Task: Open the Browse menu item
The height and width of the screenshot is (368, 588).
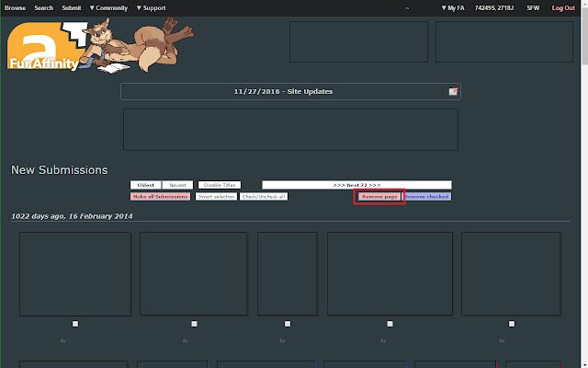Action: pyautogui.click(x=15, y=8)
